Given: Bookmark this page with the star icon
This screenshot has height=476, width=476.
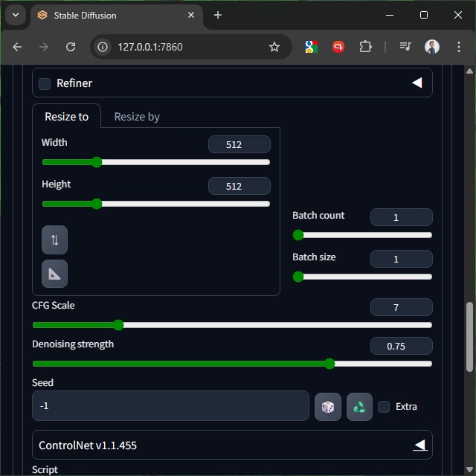Looking at the screenshot, I should click(x=274, y=47).
